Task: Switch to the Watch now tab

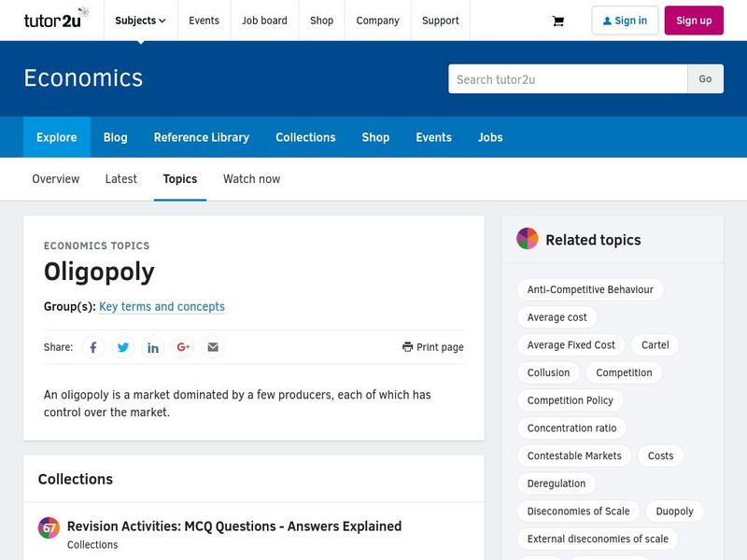Action: (x=251, y=178)
